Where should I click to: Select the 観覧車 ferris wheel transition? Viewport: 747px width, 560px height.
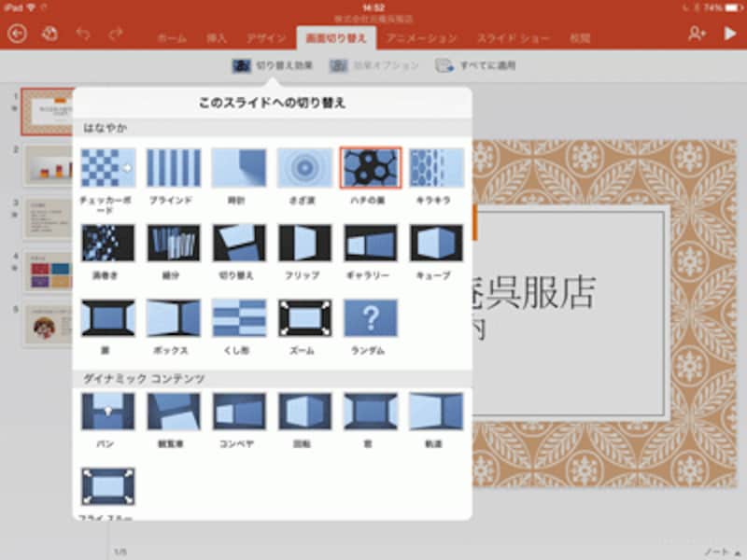tap(174, 412)
